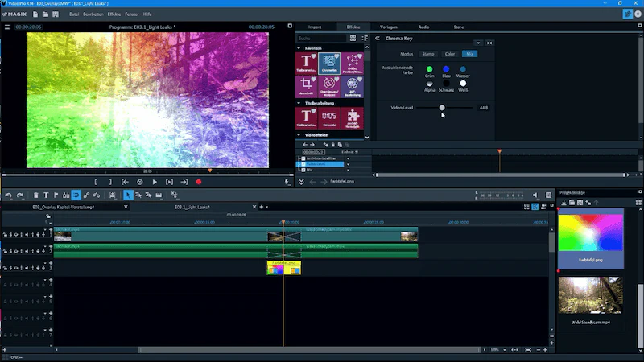Open the Anti-Interlacefilter row dropdown arrow
Screen dimensions: 644x362
point(349,158)
